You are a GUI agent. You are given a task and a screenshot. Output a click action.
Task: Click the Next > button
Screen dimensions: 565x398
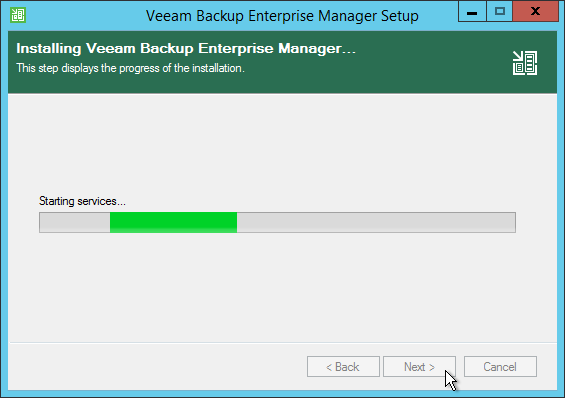click(x=419, y=367)
